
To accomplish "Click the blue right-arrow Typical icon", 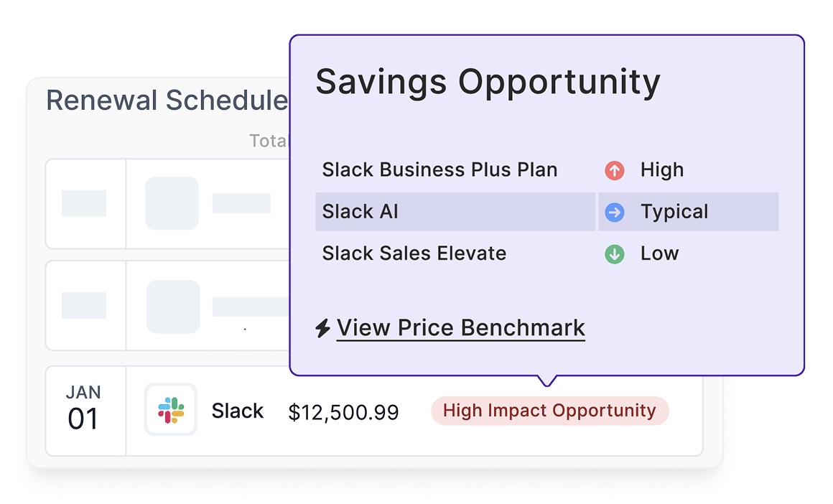I will (614, 212).
